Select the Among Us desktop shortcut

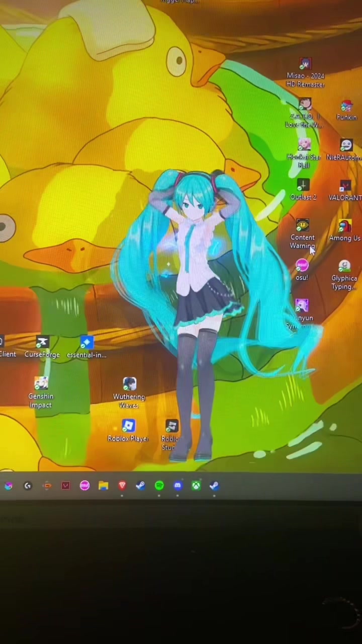(x=344, y=231)
